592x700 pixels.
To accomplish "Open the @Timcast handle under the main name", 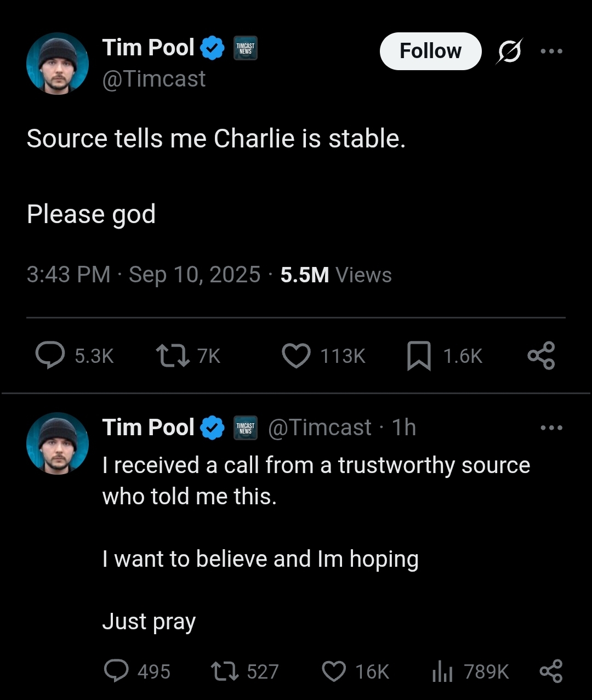I will 154,79.
